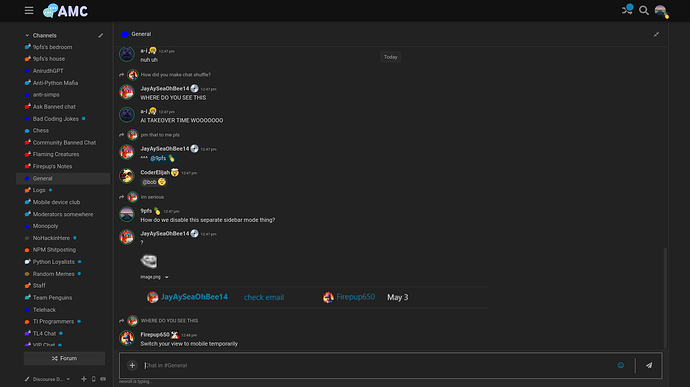Screen dimensions: 690x387
Task: Open JayAySeaOhBee14 username on 'WHERE DO YOU SEE THIS'
Action: point(165,88)
